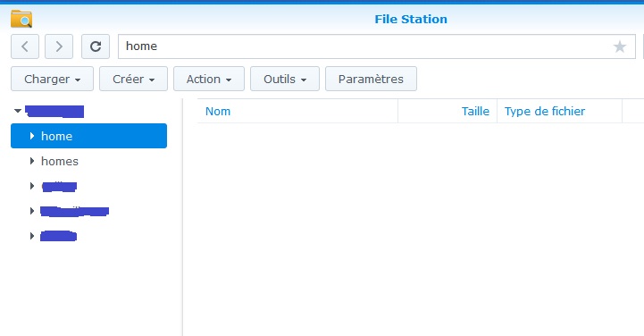
Task: Sort files by Taille column
Action: click(x=475, y=112)
